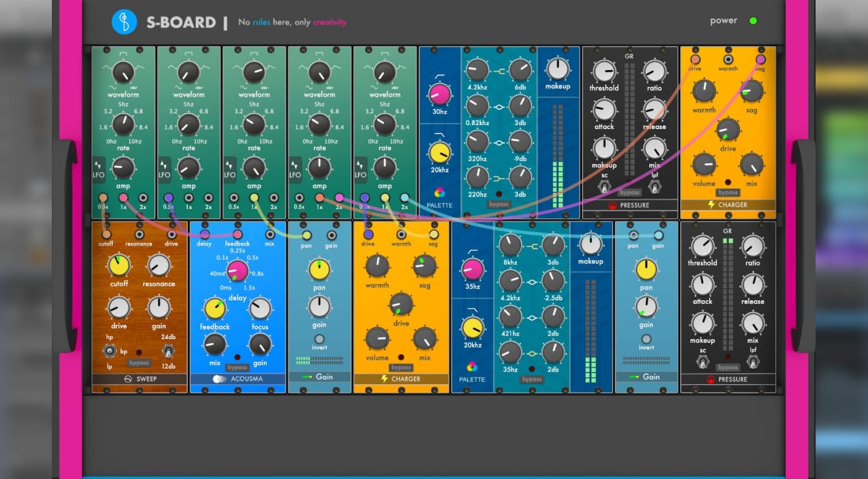Click the resonance input jack on SWEEP
Image resolution: width=868 pixels, height=479 pixels.
139,234
